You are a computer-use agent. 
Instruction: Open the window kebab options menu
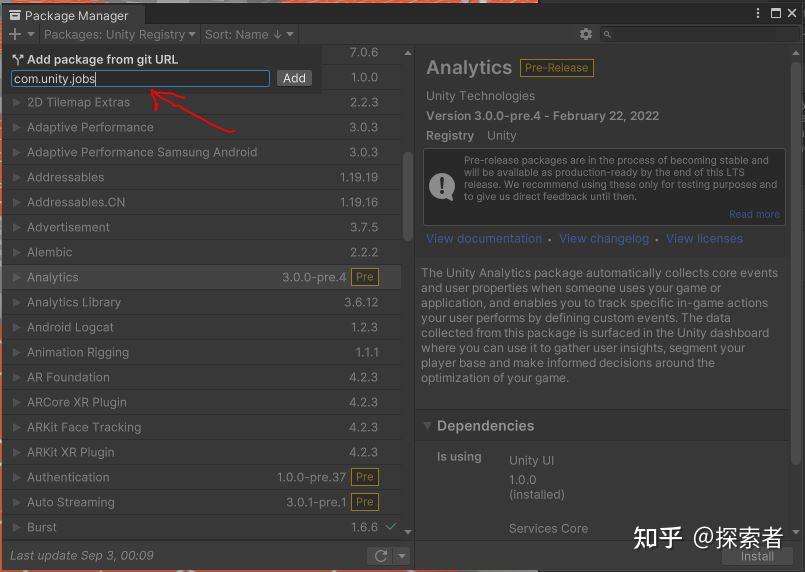[758, 13]
